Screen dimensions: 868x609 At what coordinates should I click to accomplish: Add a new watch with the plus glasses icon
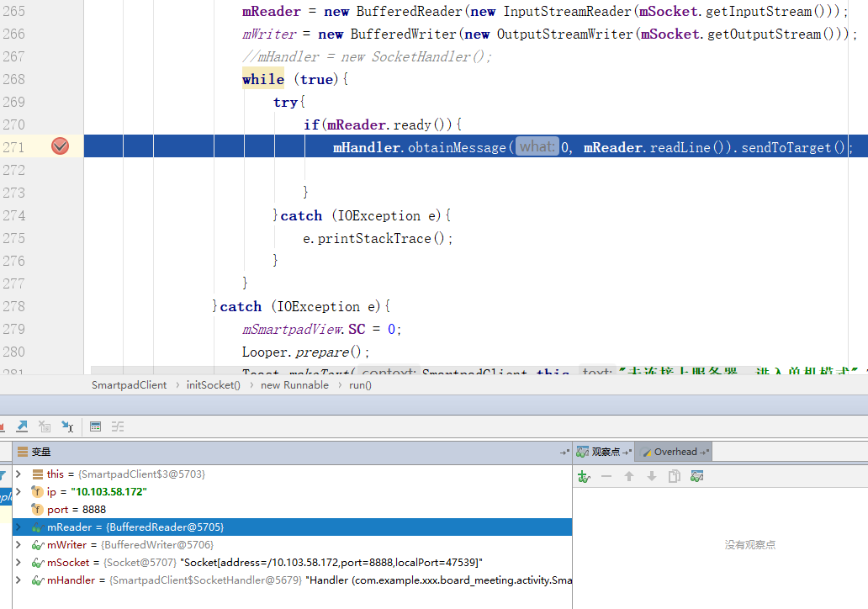[x=584, y=476]
